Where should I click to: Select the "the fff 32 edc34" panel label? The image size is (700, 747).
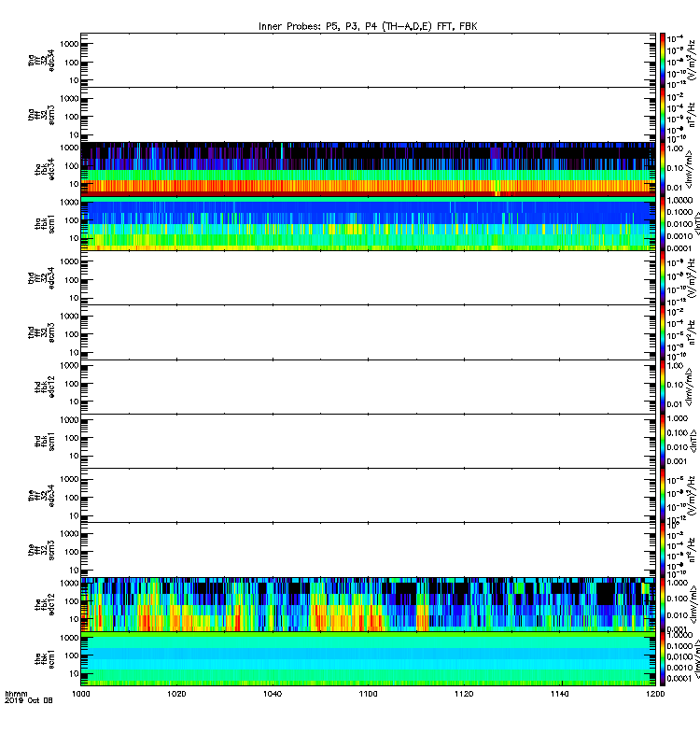(x=41, y=496)
